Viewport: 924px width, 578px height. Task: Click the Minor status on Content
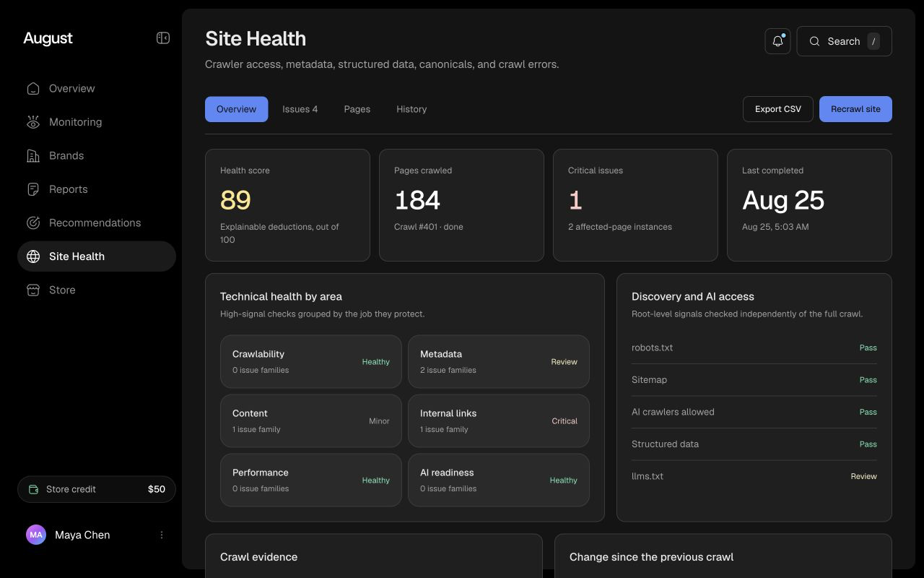coord(379,421)
